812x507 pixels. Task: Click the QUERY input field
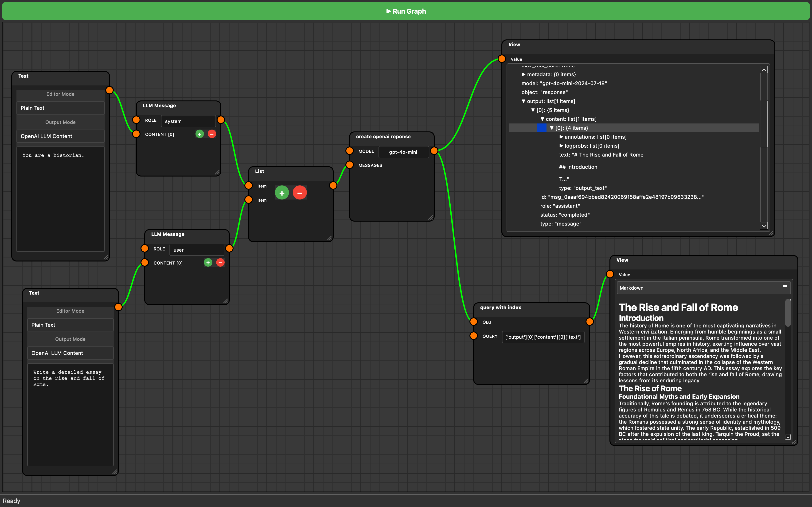(543, 337)
